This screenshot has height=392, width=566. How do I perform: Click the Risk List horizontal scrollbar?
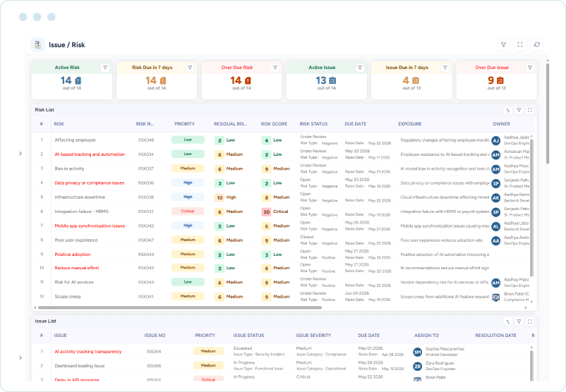(180, 307)
